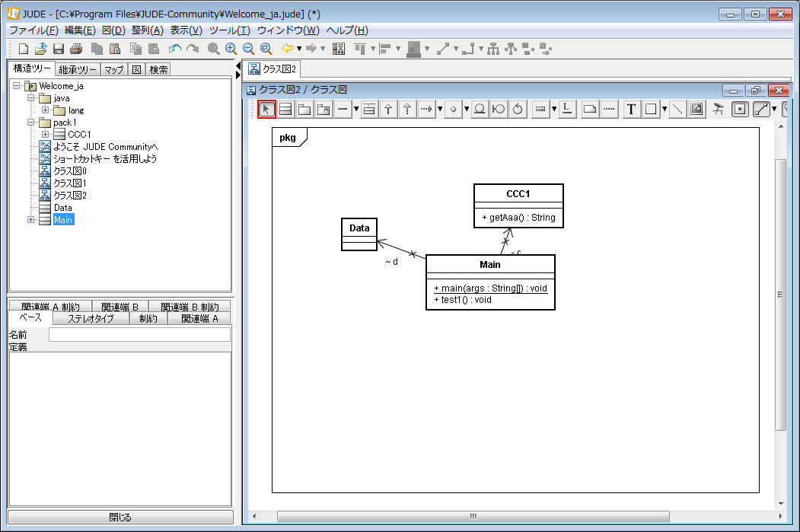Viewport: 800px width, 532px height.
Task: Toggle the lock mode button with square icon
Action: coord(740,110)
